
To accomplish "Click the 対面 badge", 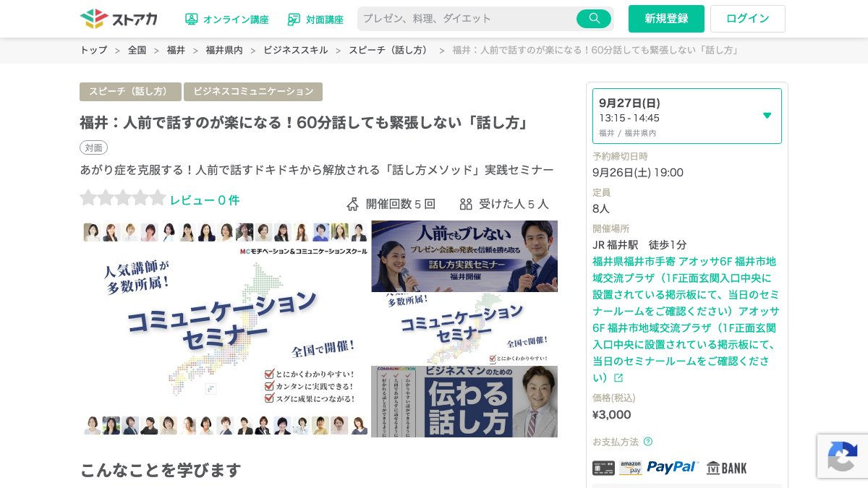I will tap(93, 147).
